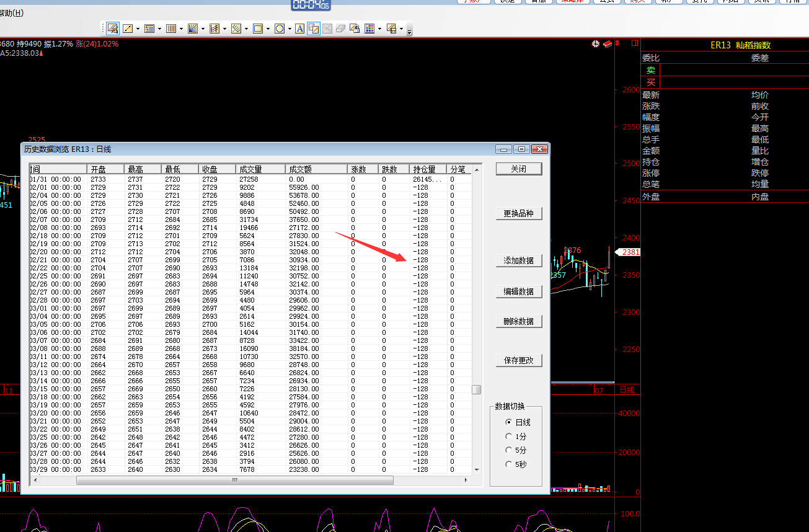Click the table's horizontal scrollbar thumb

(234, 481)
